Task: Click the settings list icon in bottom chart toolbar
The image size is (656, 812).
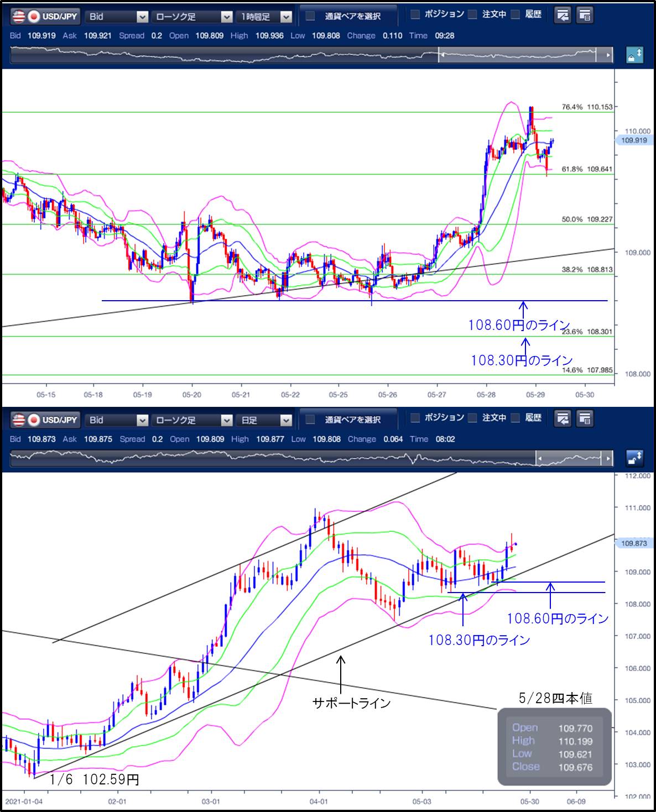Action: (x=585, y=418)
